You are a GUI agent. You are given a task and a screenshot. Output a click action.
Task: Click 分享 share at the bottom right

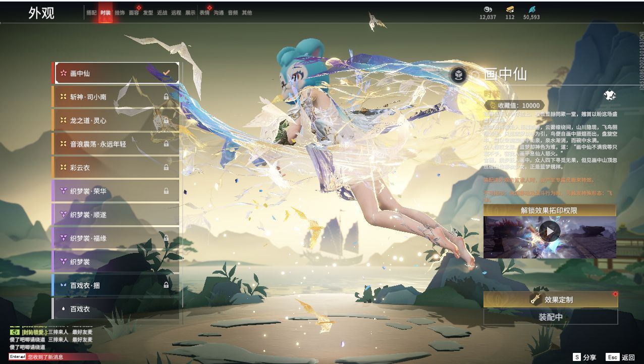[584, 357]
